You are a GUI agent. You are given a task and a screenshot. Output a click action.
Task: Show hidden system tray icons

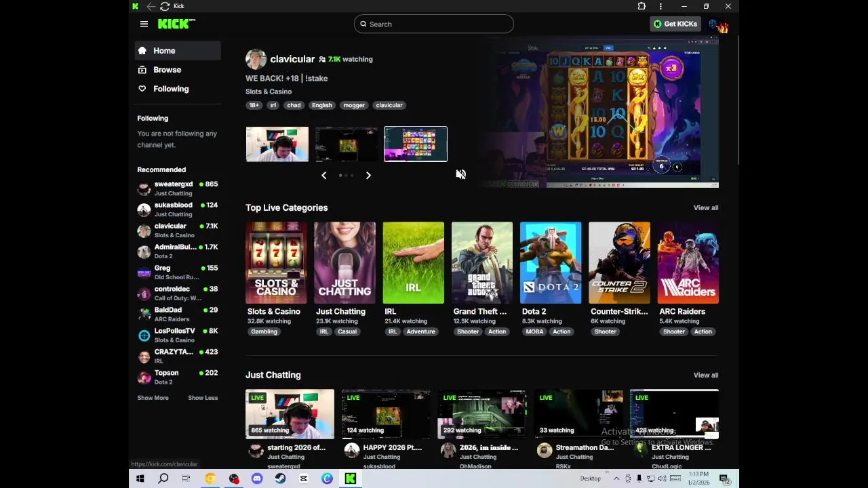click(x=616, y=479)
